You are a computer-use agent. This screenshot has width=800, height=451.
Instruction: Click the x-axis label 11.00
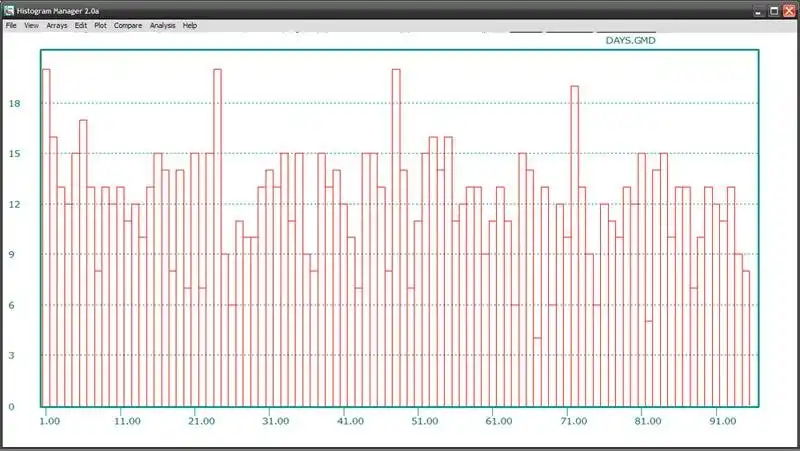click(x=127, y=421)
